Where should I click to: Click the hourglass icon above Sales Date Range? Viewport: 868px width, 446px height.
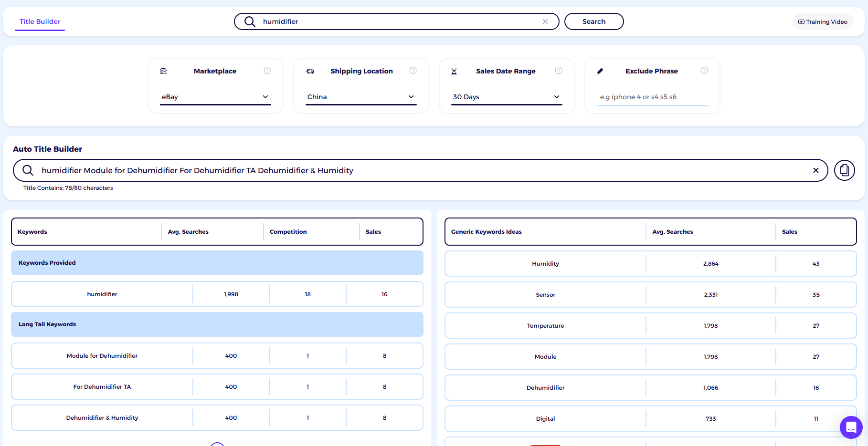[454, 71]
